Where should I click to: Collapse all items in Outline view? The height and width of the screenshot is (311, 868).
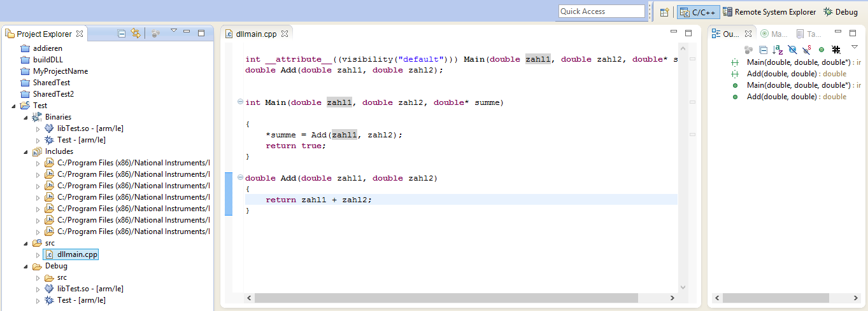coord(763,49)
